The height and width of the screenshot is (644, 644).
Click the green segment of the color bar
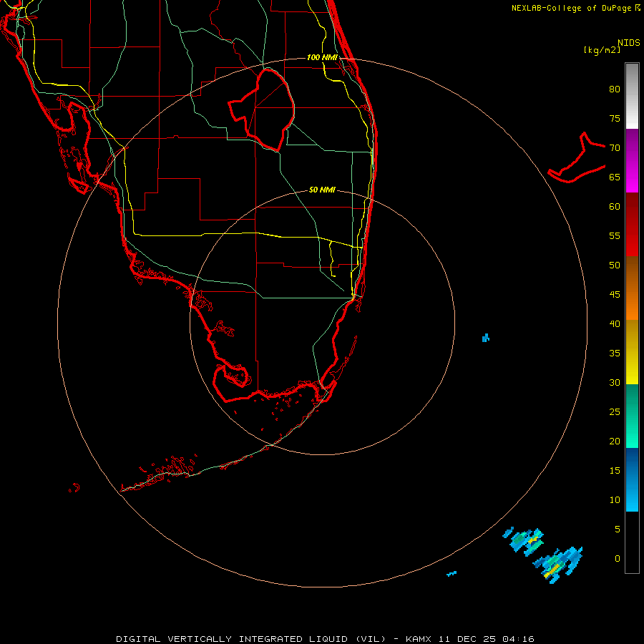point(632,416)
